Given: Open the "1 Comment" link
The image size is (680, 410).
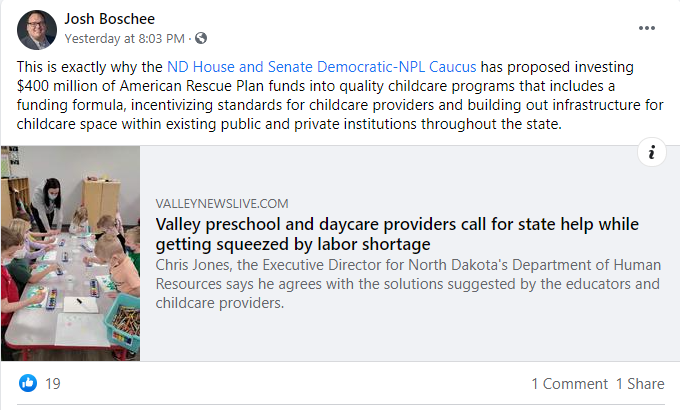Looking at the screenshot, I should coord(569,384).
